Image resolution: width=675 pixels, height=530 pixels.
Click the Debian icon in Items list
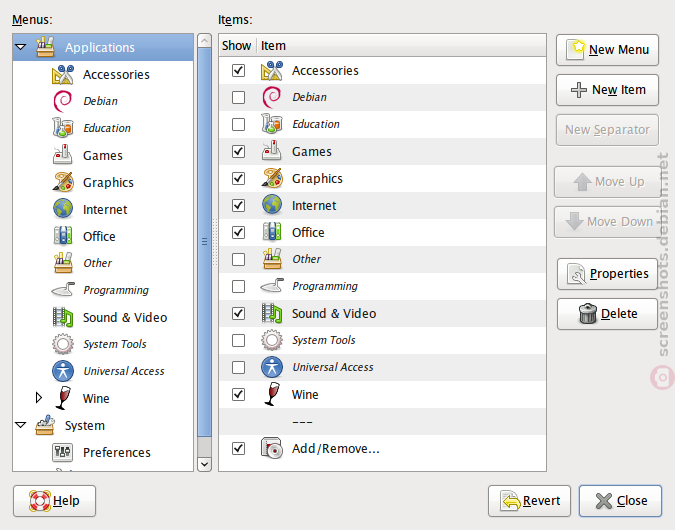272,97
